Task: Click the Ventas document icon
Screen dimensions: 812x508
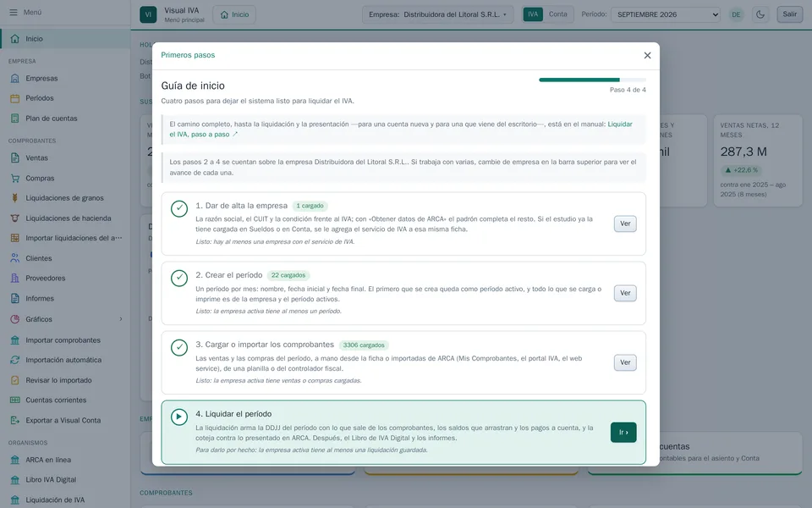Action: coord(15,158)
